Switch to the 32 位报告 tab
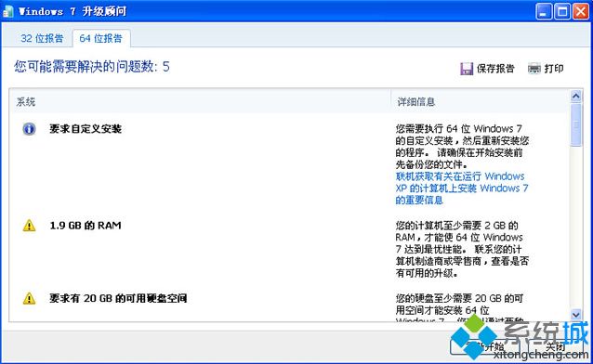 (42, 38)
